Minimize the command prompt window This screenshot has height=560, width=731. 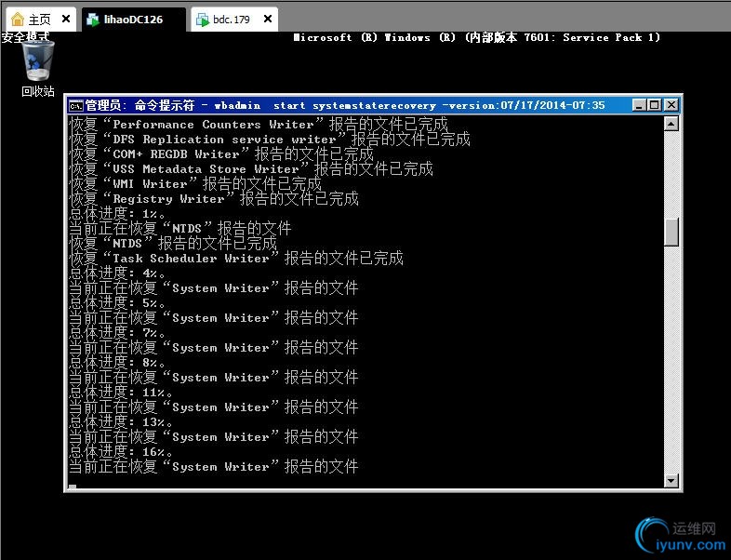point(639,105)
